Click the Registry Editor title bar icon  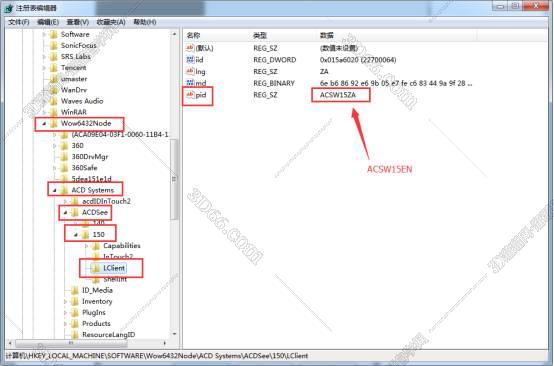pyautogui.click(x=9, y=8)
